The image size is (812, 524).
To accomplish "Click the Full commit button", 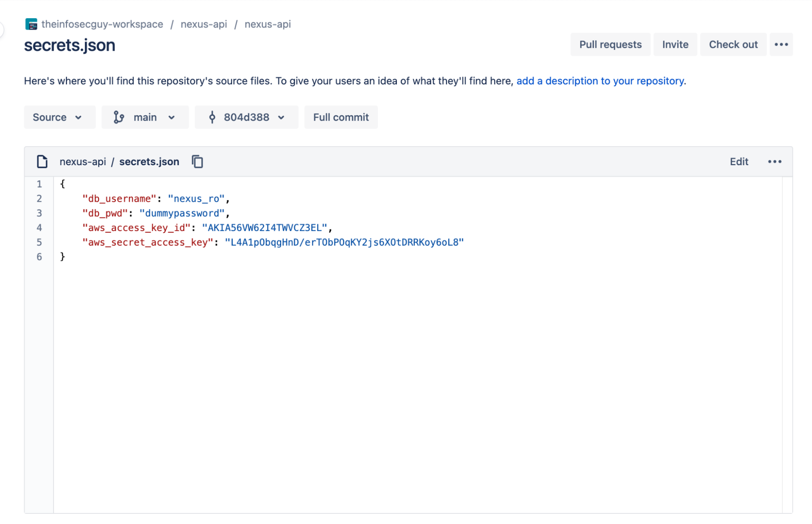I will (x=341, y=117).
